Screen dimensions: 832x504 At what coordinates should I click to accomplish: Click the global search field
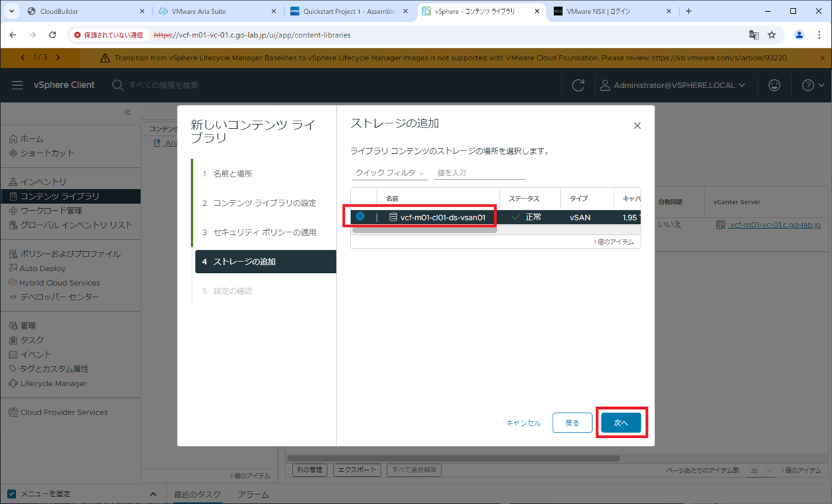pyautogui.click(x=163, y=85)
